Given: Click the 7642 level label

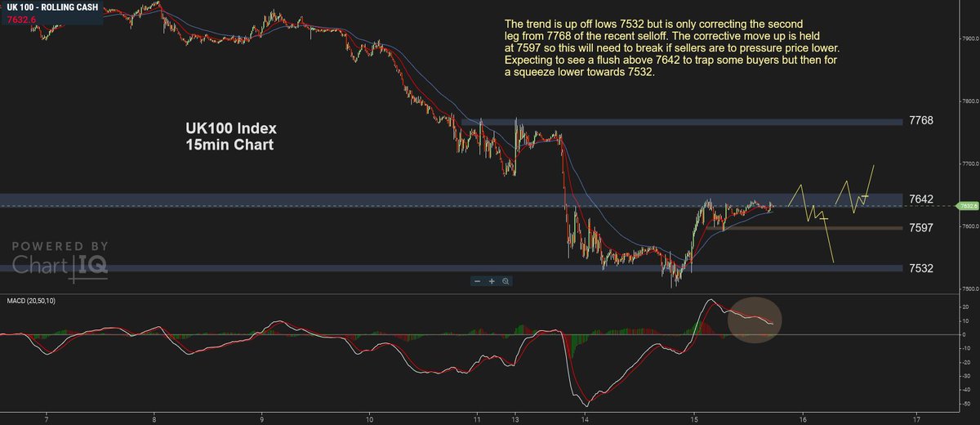Looking at the screenshot, I should pyautogui.click(x=920, y=199).
